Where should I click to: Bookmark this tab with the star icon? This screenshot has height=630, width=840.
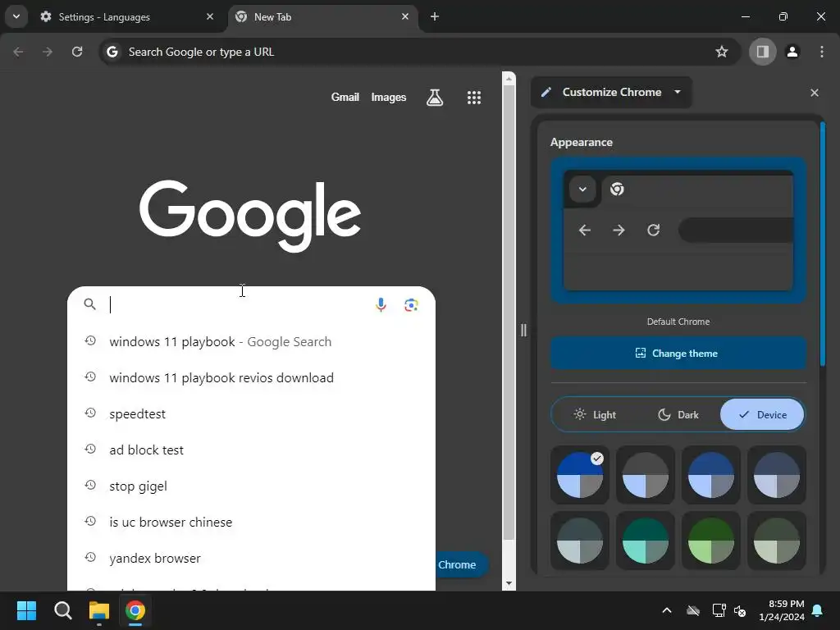pos(722,52)
